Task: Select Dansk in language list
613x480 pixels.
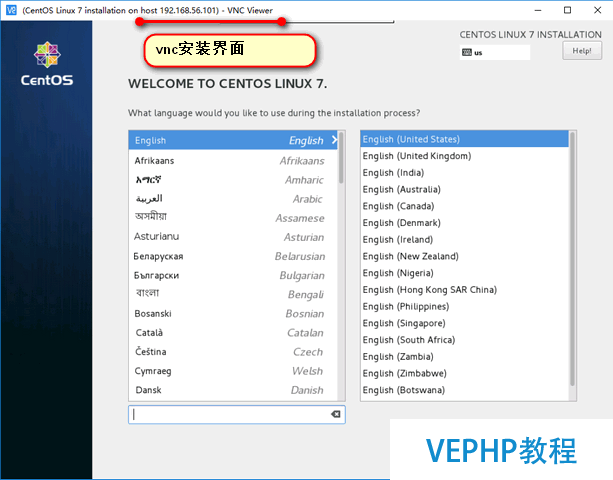Action: pyautogui.click(x=233, y=390)
